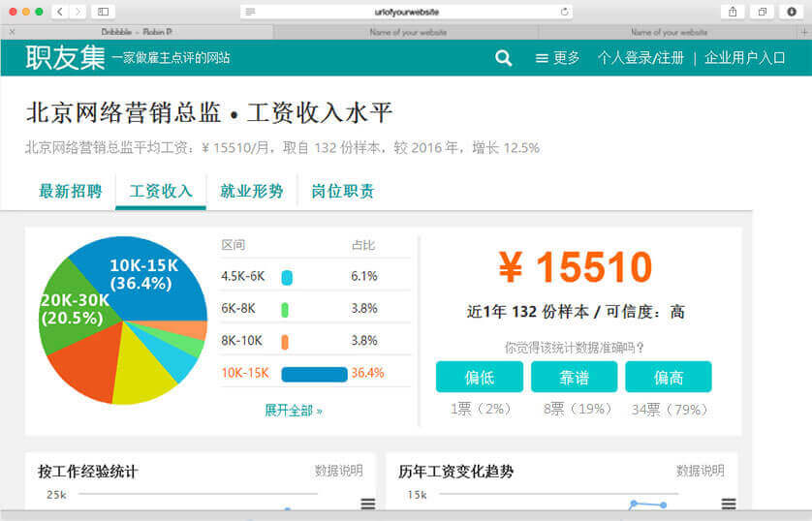Open the Safari share button

pyautogui.click(x=733, y=12)
